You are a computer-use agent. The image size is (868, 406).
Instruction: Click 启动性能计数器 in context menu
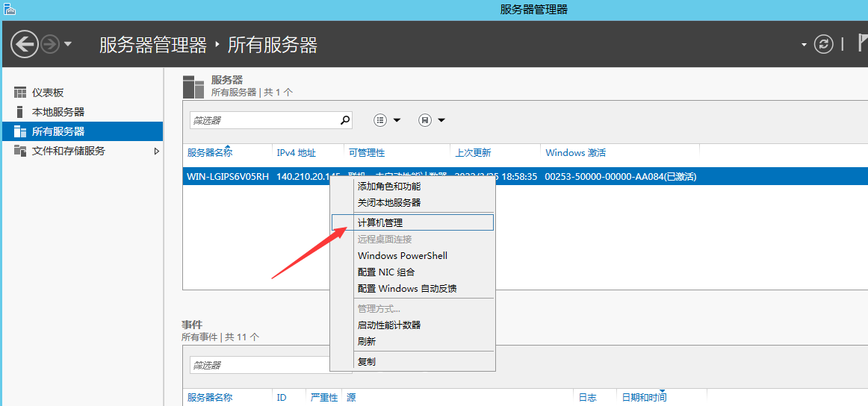[388, 325]
